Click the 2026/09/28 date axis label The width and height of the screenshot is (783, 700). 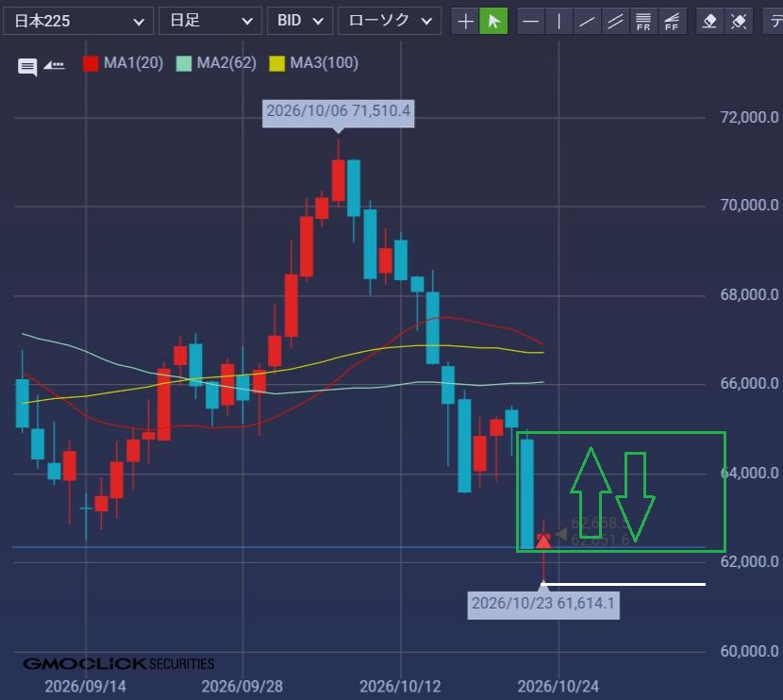pos(242,687)
